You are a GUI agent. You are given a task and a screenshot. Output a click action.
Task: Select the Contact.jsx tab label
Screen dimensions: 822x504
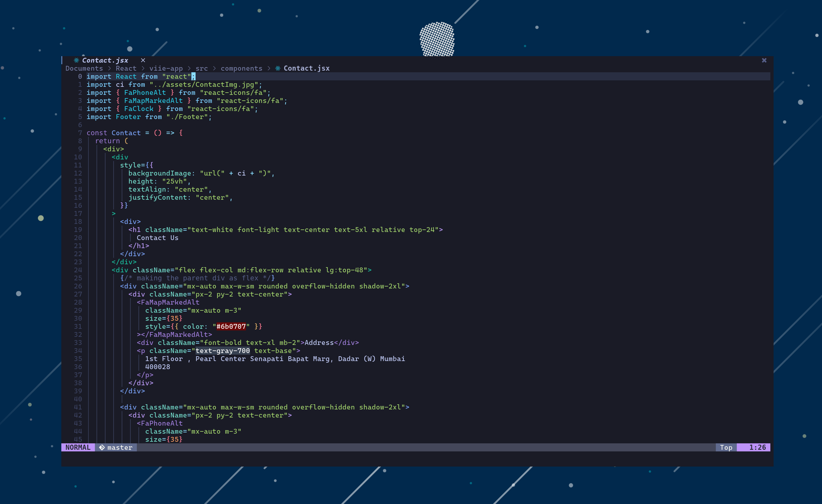tap(105, 60)
